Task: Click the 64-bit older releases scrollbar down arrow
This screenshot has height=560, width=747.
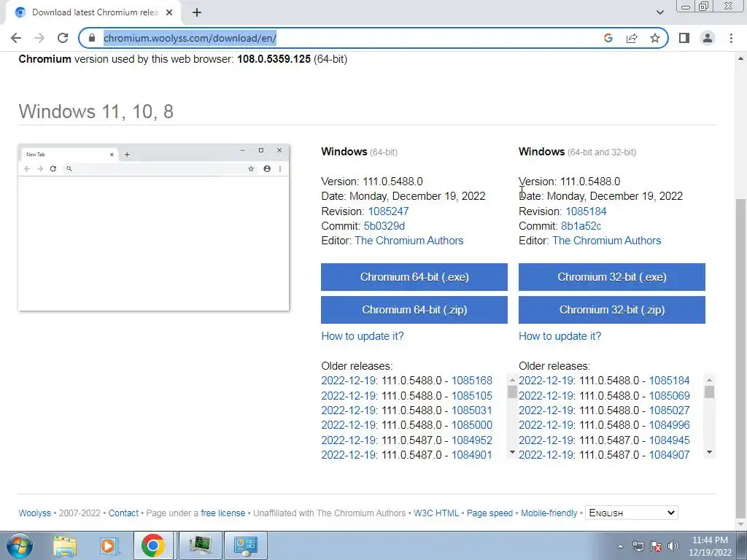Action: click(x=512, y=452)
